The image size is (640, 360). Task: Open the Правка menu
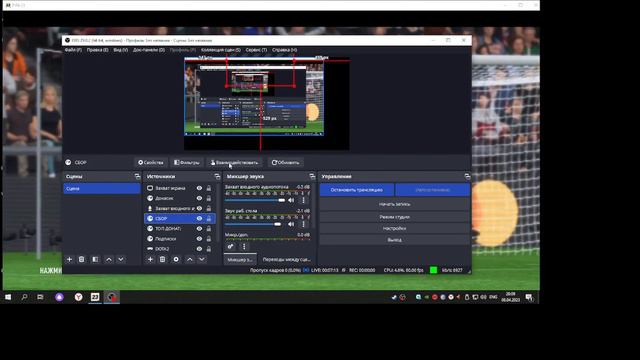[x=98, y=50]
